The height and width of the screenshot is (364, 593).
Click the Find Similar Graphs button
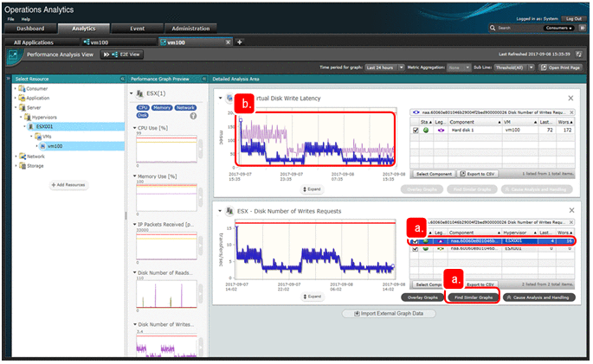click(x=474, y=297)
